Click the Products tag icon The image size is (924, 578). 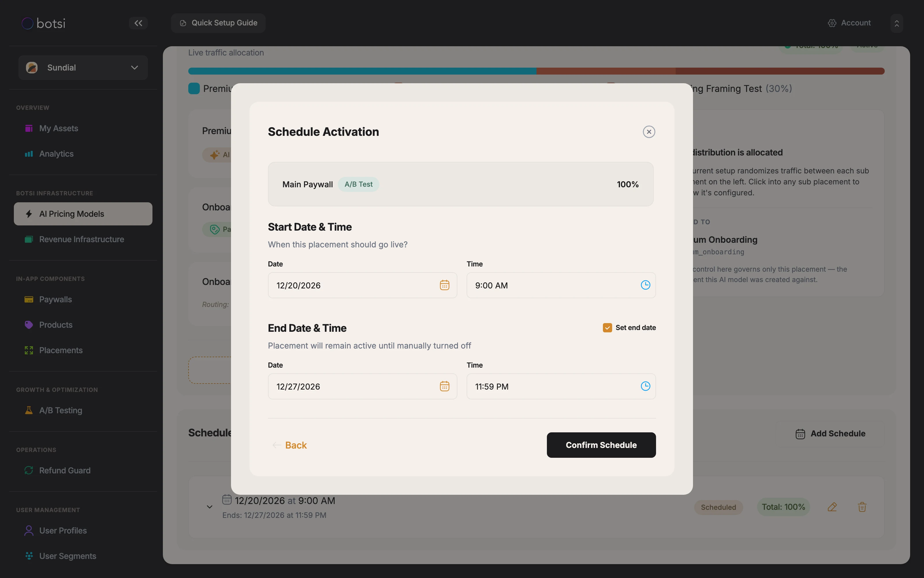click(x=29, y=325)
